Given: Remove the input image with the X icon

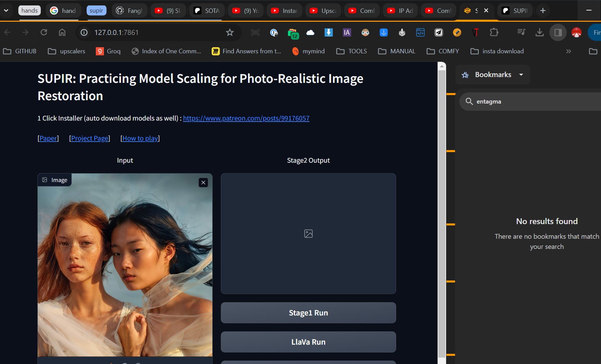Looking at the screenshot, I should [203, 183].
